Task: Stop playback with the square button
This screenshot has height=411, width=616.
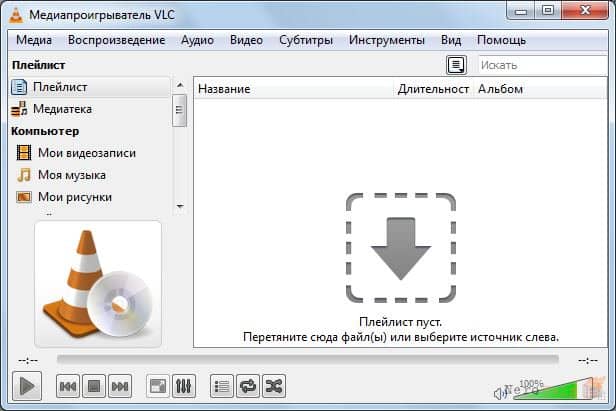Action: tap(94, 386)
